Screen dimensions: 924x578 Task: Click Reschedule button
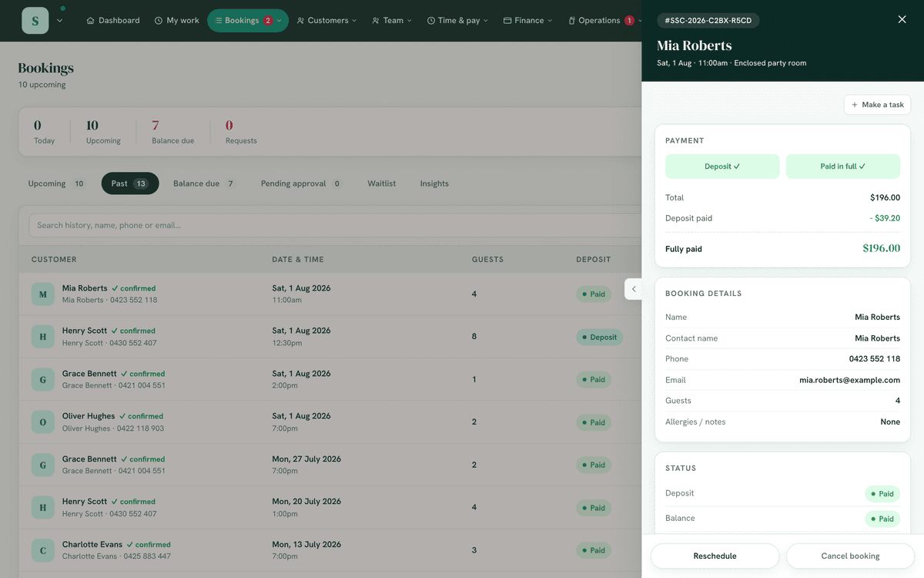[715, 556]
